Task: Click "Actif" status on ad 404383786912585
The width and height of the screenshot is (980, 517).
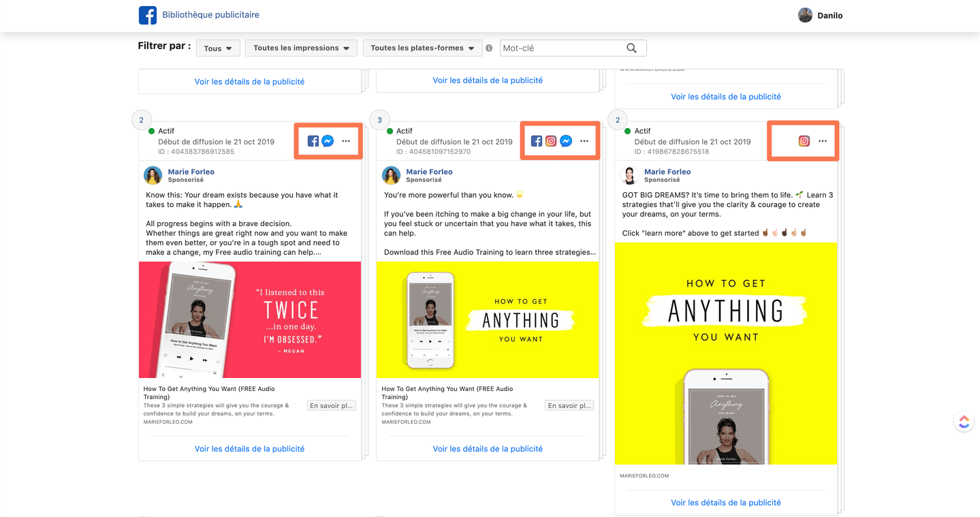Action: click(x=166, y=131)
